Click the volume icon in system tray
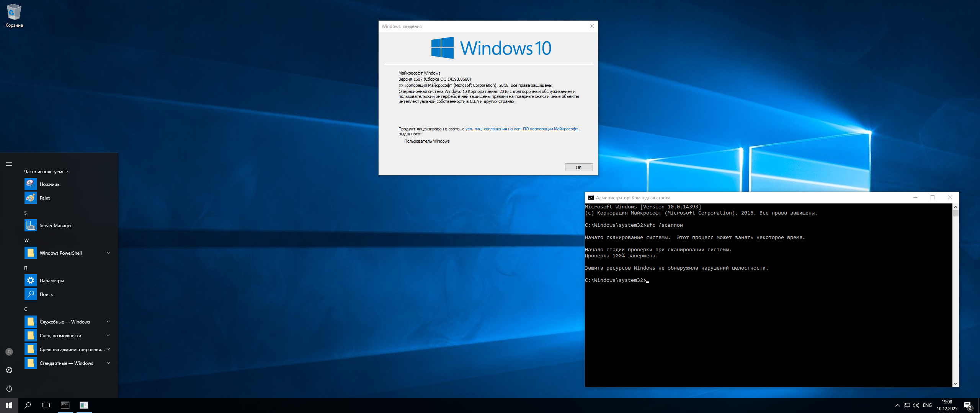The image size is (980, 413). coord(916,405)
